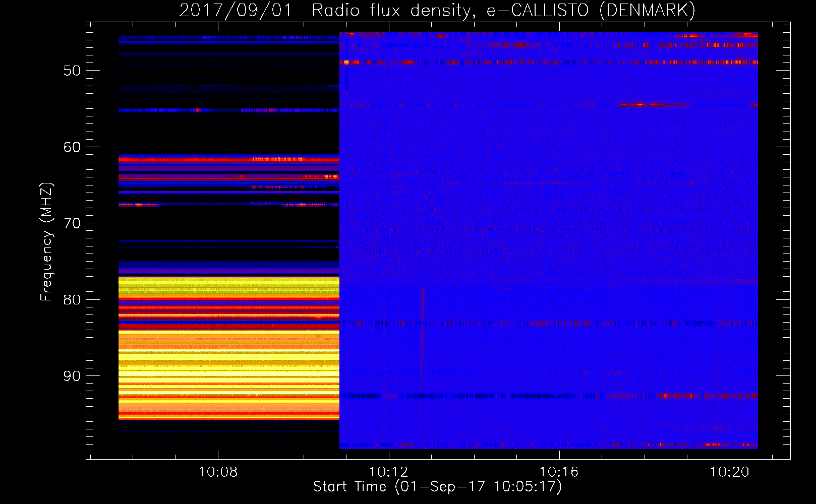816x504 pixels.
Task: Click the 10:08 time tick label
Action: click(218, 472)
